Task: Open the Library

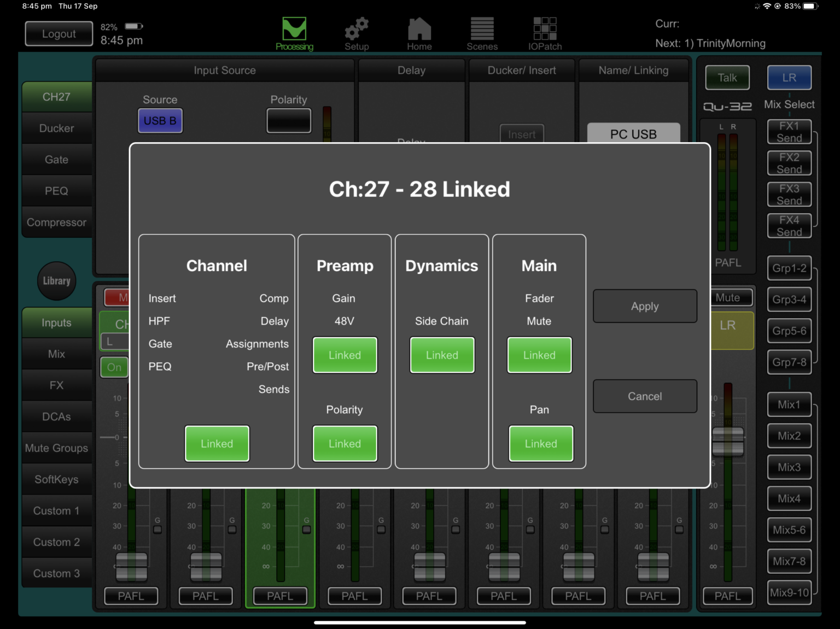Action: (x=56, y=281)
